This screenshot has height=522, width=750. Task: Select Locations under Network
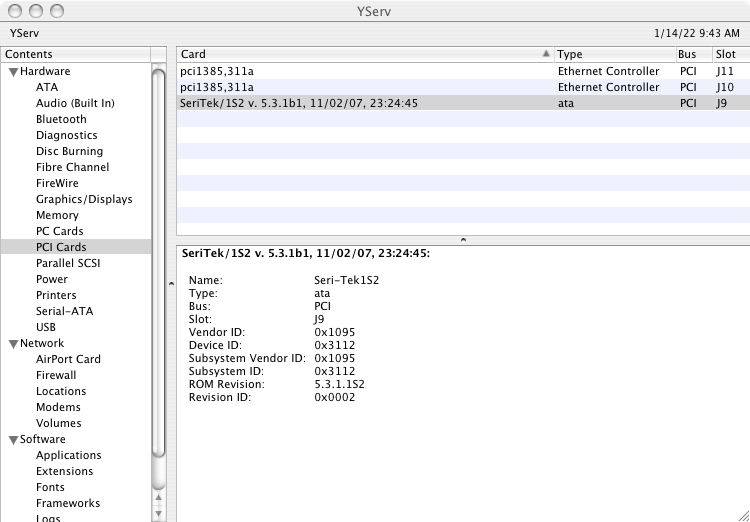click(61, 391)
